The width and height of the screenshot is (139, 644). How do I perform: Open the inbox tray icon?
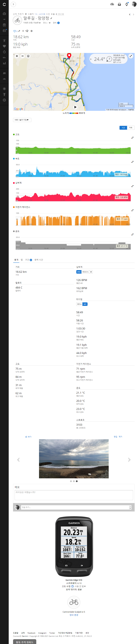[119, 4]
